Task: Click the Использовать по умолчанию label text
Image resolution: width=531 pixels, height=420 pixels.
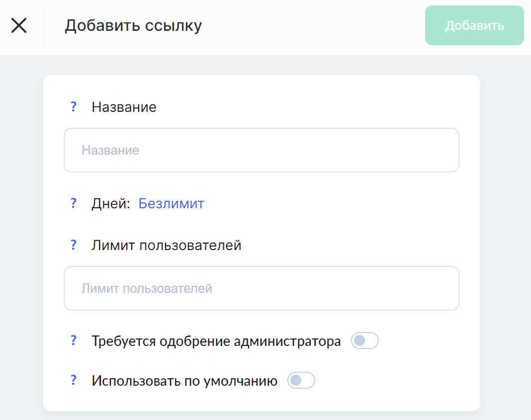Action: tap(184, 381)
